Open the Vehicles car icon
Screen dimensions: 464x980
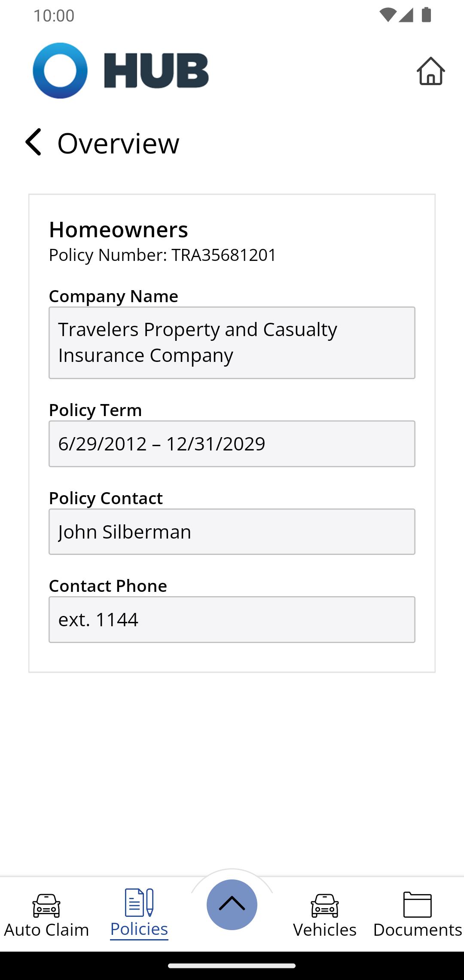tap(325, 905)
